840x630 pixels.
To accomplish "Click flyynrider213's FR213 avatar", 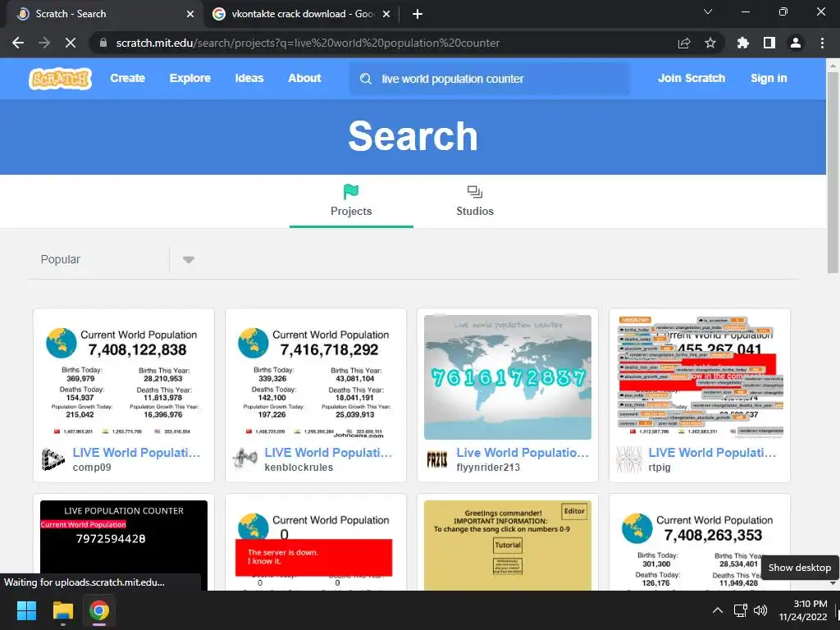I will (x=436, y=459).
